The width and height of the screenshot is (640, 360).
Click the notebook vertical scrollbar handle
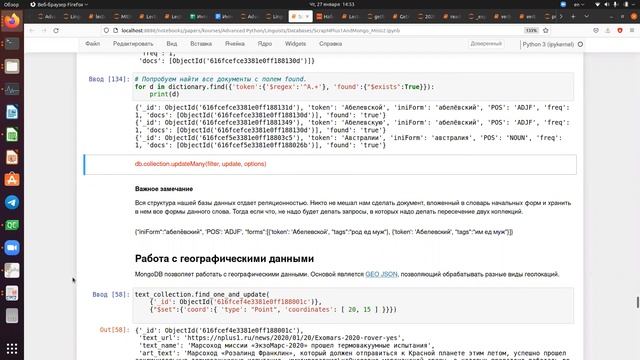click(x=637, y=302)
